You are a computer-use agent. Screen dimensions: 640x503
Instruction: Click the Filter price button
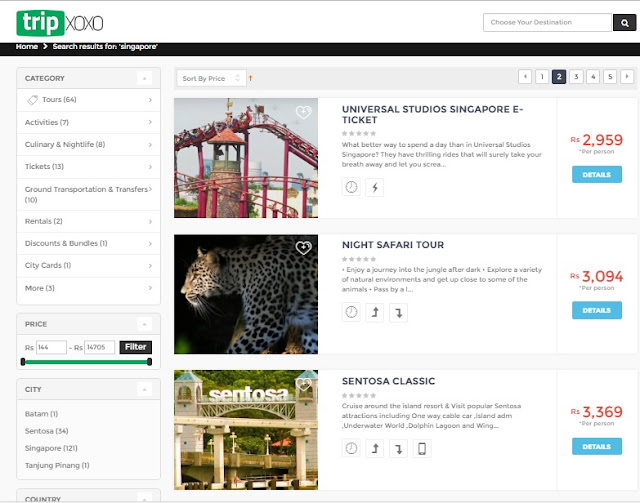[136, 347]
